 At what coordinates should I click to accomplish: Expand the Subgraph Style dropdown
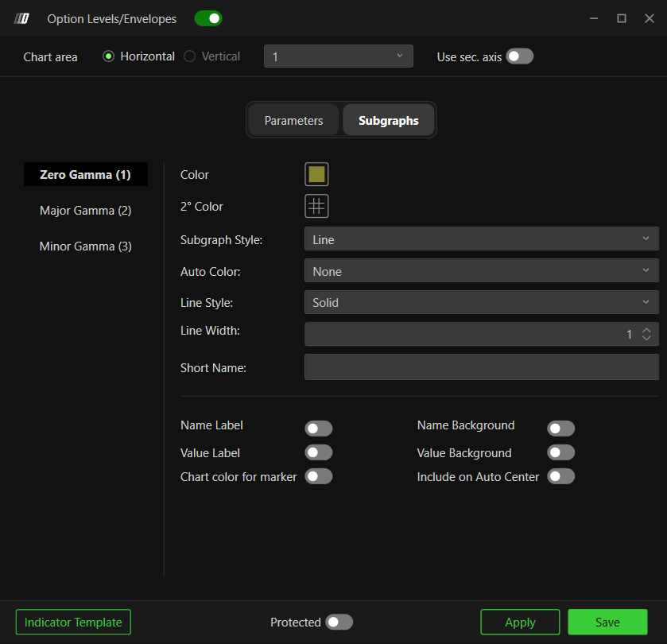click(x=482, y=239)
